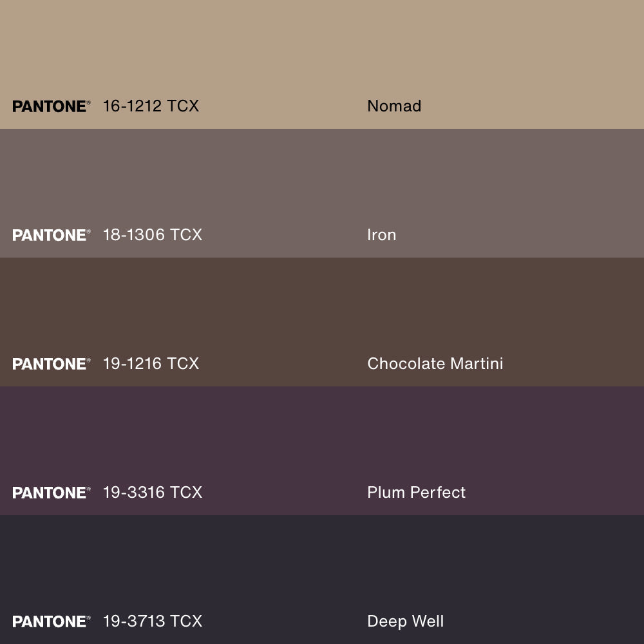Click the "Plum Perfect" name label
Image resolution: width=644 pixels, height=644 pixels.
(416, 493)
